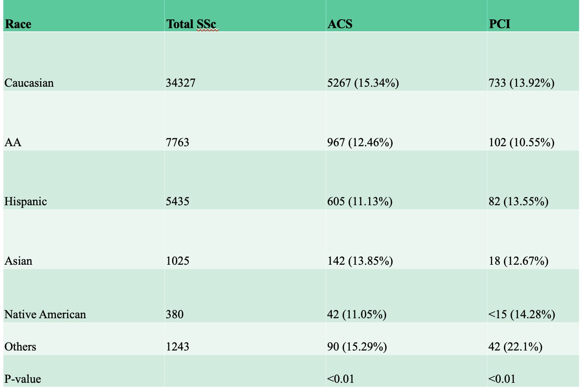Viewport: 581px width, 392px height.
Task: Click the PCI column header
Action: (499, 24)
